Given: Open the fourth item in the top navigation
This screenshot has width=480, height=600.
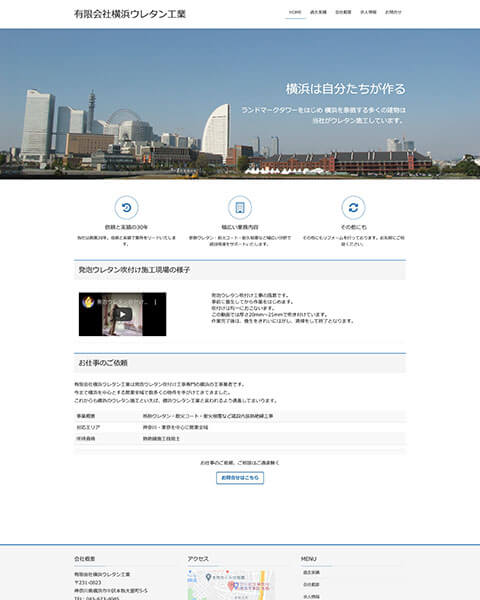Looking at the screenshot, I should (368, 12).
